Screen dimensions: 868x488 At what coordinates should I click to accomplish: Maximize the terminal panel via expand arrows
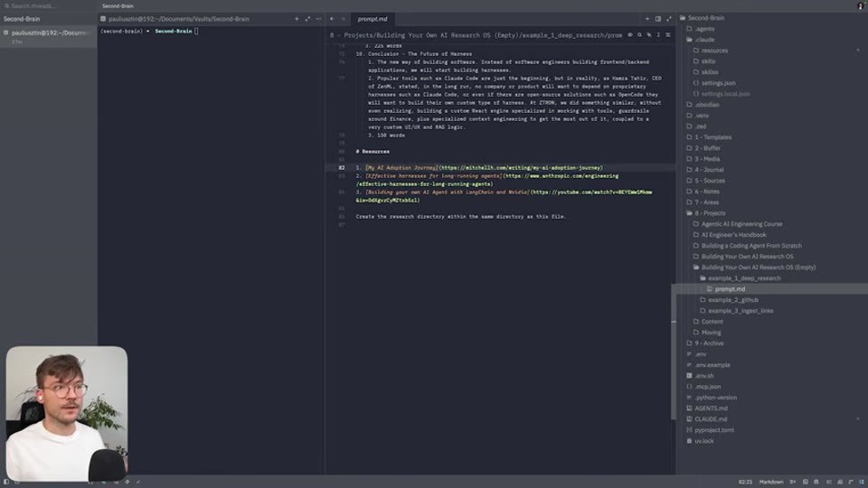click(307, 19)
